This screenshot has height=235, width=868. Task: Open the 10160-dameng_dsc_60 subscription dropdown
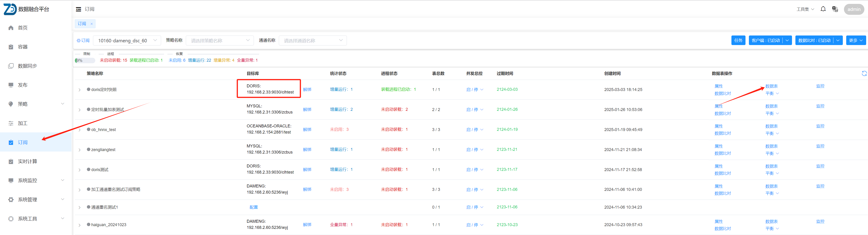click(x=127, y=40)
